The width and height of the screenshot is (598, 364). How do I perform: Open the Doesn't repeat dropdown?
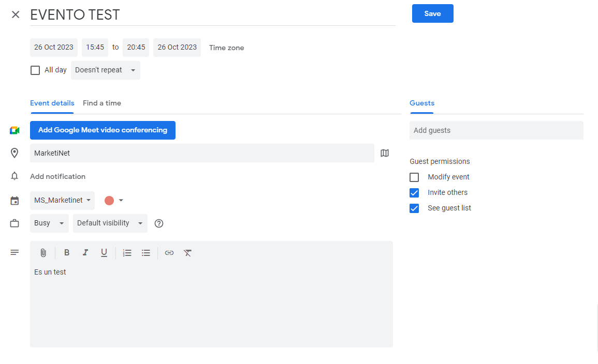[x=106, y=70]
